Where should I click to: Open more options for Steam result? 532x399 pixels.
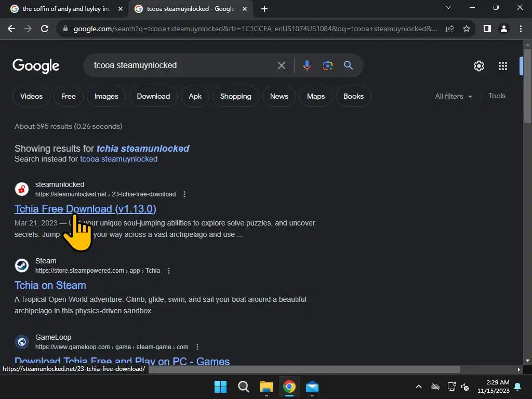169,271
